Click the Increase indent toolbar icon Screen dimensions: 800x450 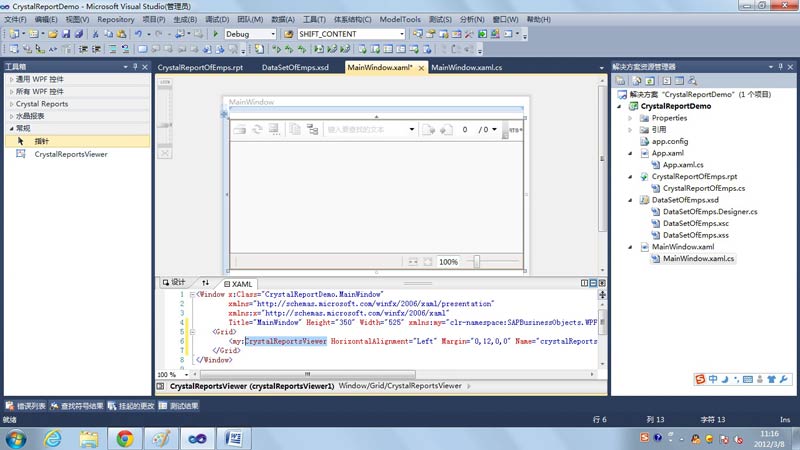[96, 49]
